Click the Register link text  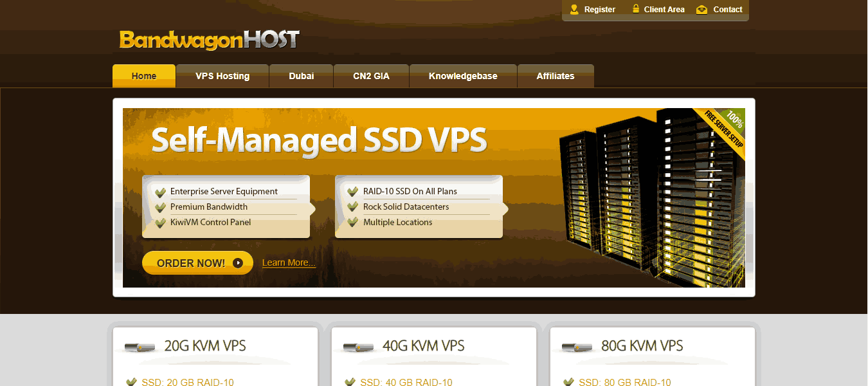pos(599,10)
